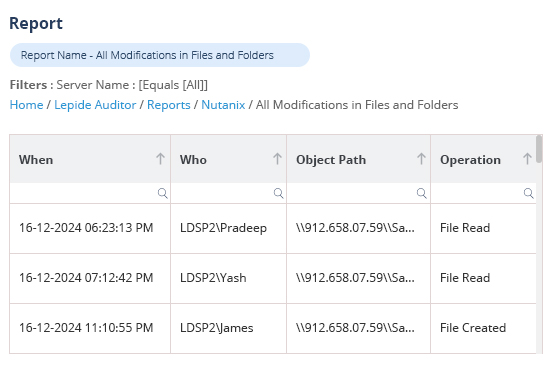Image resolution: width=552 pixels, height=380 pixels.
Task: Go to Home breadcrumb link
Action: pos(26,105)
